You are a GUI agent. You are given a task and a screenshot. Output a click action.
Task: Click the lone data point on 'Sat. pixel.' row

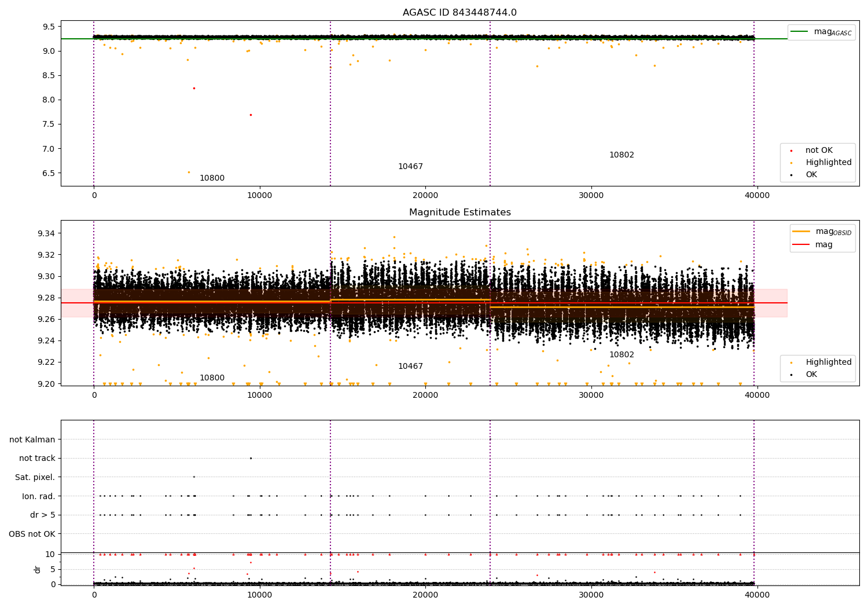pyautogui.click(x=194, y=477)
